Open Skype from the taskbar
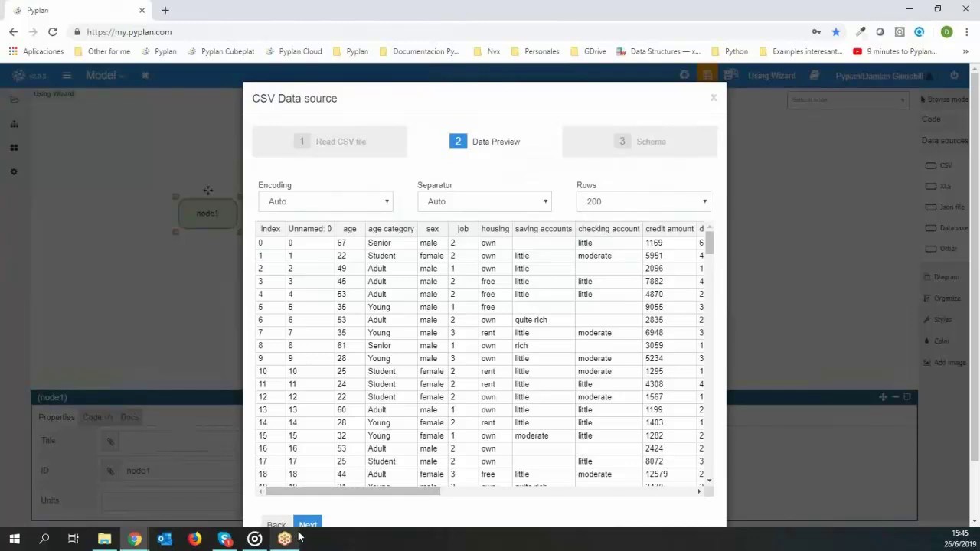 [224, 539]
